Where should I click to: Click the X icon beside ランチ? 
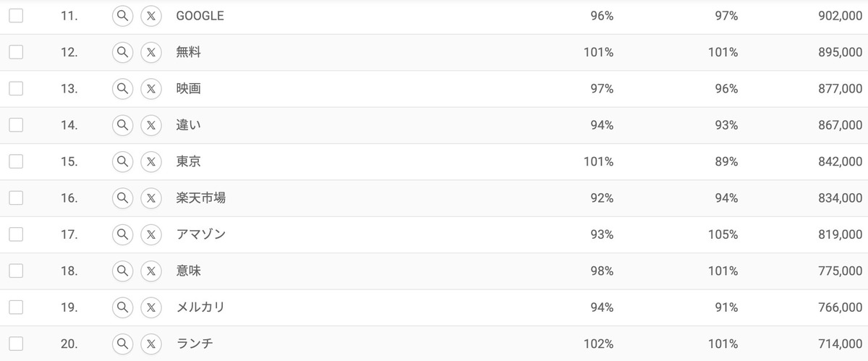pyautogui.click(x=150, y=344)
